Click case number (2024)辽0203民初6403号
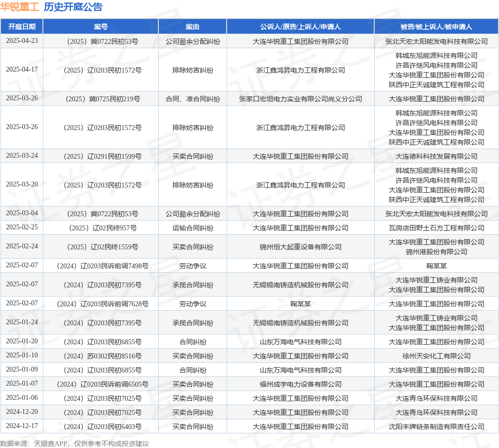499x448 pixels. (x=103, y=427)
